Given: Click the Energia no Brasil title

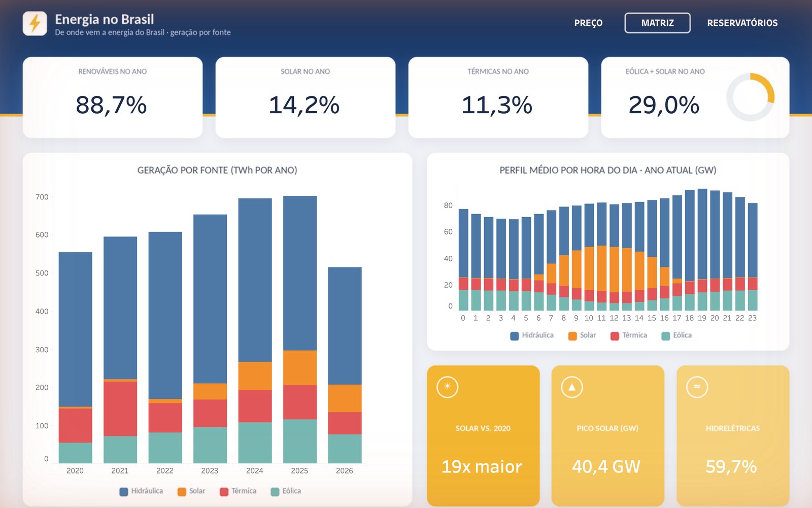Looking at the screenshot, I should click(x=104, y=19).
